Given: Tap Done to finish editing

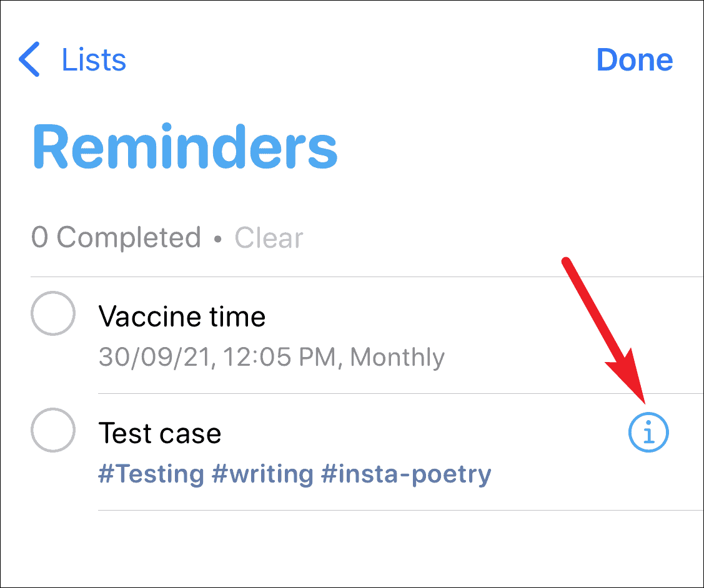Looking at the screenshot, I should [635, 59].
